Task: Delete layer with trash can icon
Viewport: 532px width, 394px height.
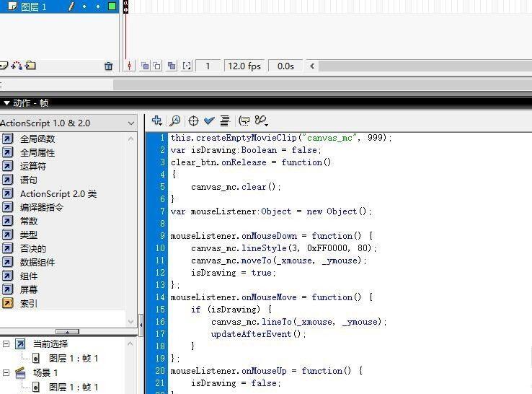Action: point(108,66)
